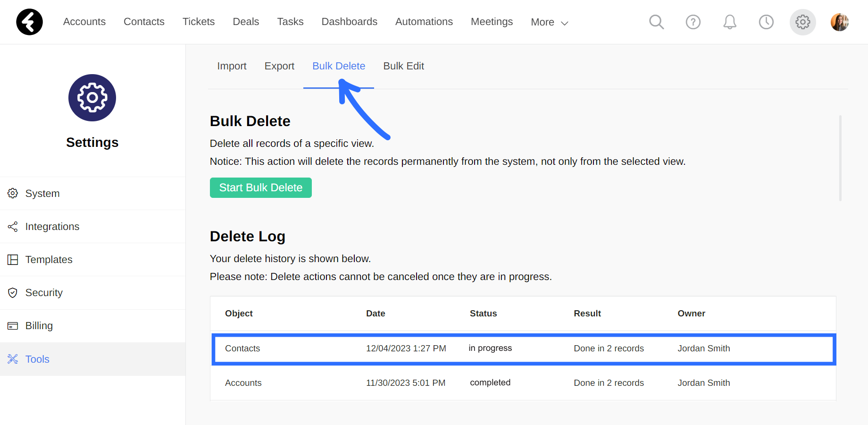The height and width of the screenshot is (425, 868).
Task: Click 'Done in 2 records' in Contacts row
Action: coord(609,348)
